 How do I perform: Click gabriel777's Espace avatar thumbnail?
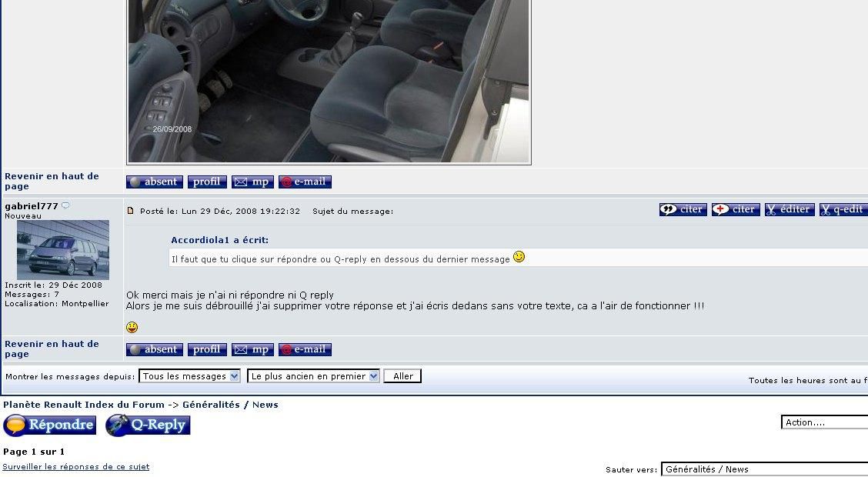pyautogui.click(x=63, y=249)
